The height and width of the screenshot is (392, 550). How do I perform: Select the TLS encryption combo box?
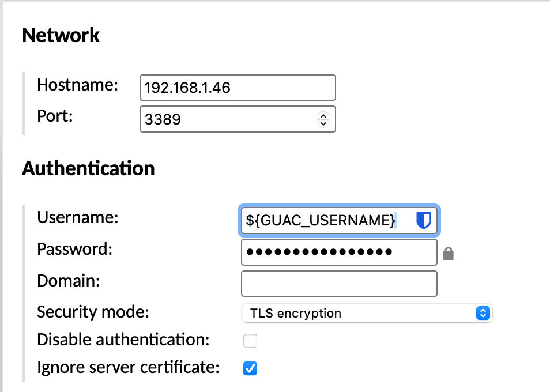pos(367,313)
